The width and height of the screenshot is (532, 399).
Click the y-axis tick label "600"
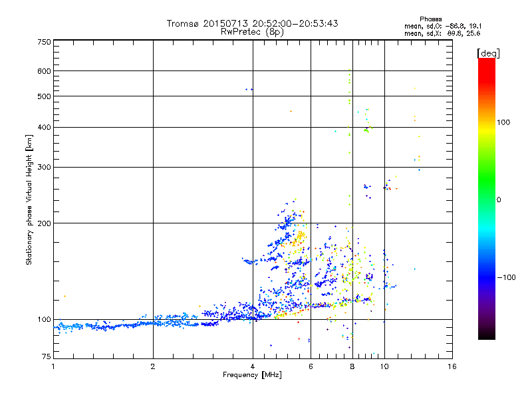click(x=44, y=71)
